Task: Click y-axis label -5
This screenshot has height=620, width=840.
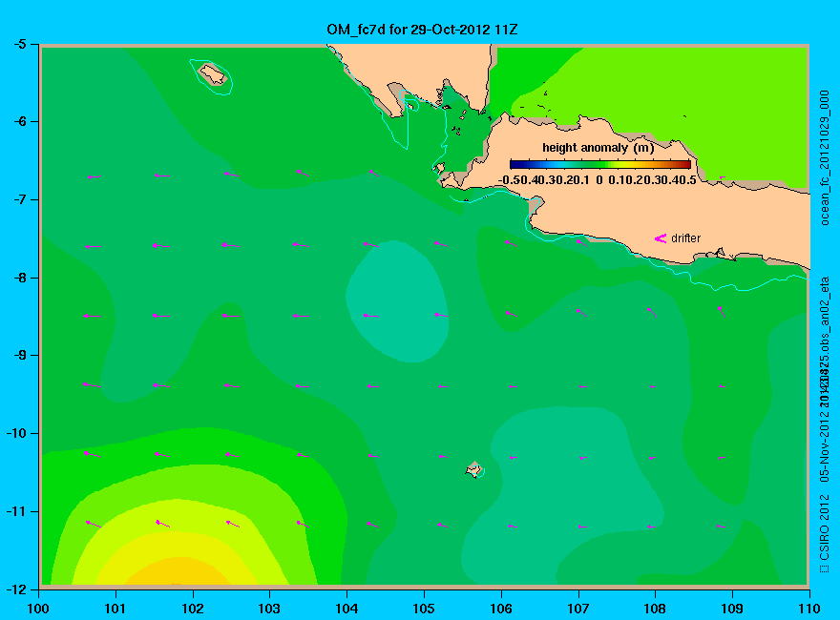Action: click(19, 44)
